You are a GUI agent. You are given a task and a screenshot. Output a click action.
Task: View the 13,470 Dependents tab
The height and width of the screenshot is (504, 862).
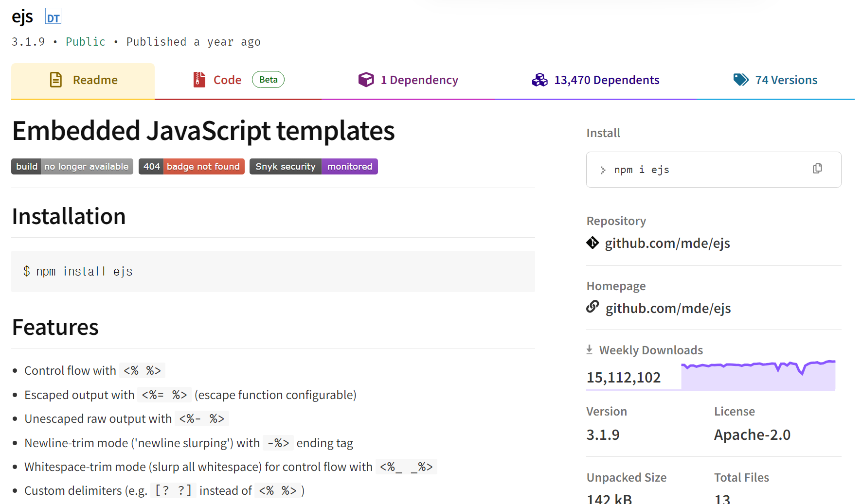[596, 81]
